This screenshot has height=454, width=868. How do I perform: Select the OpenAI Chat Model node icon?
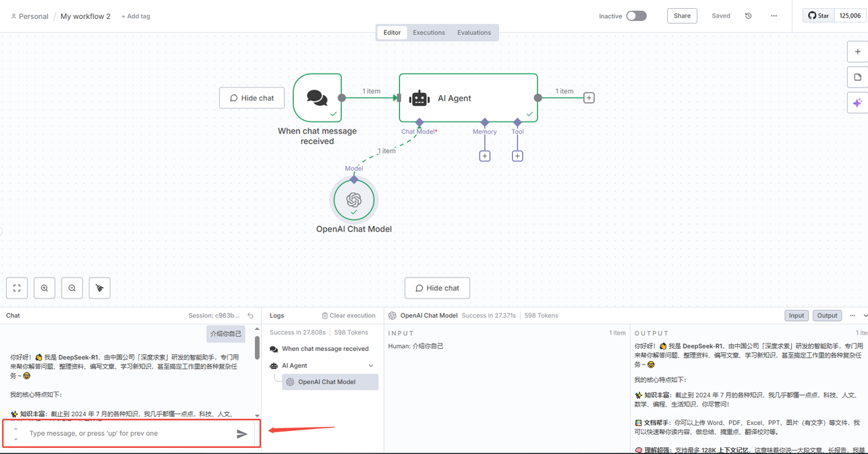click(x=354, y=200)
